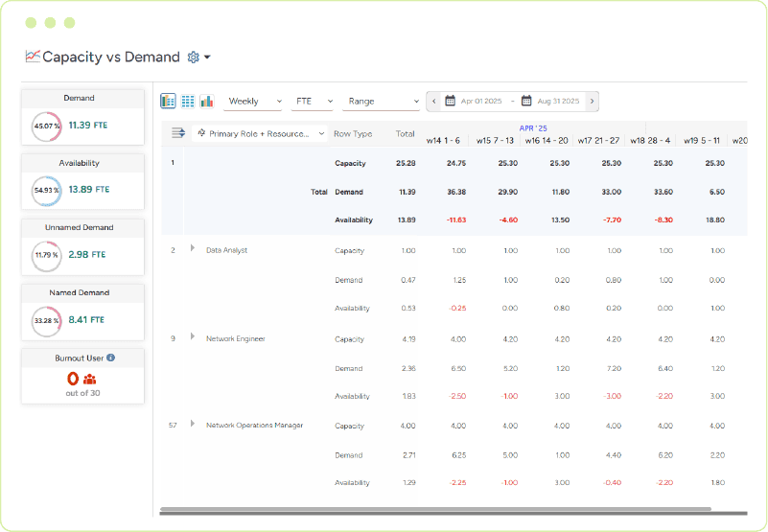
Task: Open the Range dropdown
Action: point(381,102)
